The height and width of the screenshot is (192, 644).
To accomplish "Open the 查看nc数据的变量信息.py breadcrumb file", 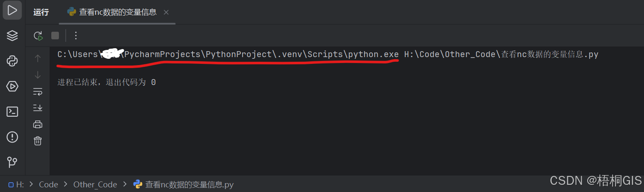I will (x=183, y=184).
